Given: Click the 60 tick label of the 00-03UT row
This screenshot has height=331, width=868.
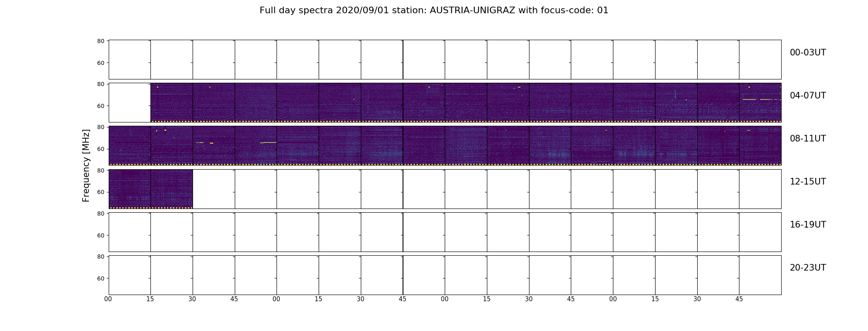Looking at the screenshot, I should (x=100, y=63).
